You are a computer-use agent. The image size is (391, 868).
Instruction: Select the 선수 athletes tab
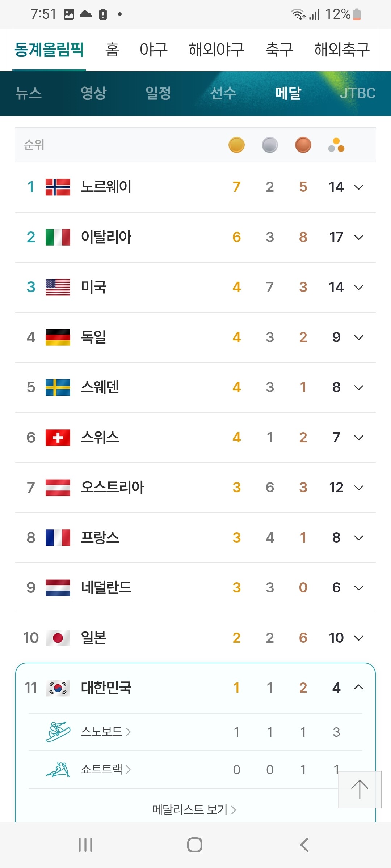coord(223,93)
